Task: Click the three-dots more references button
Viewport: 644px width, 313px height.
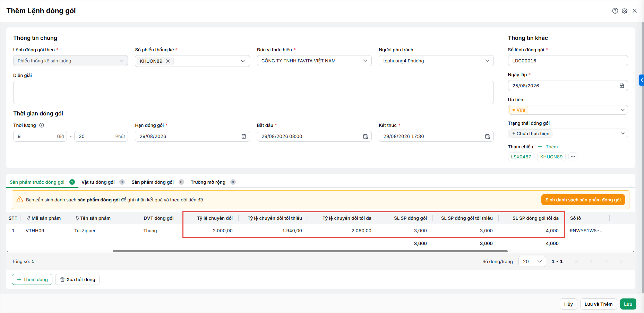Action: tap(573, 157)
